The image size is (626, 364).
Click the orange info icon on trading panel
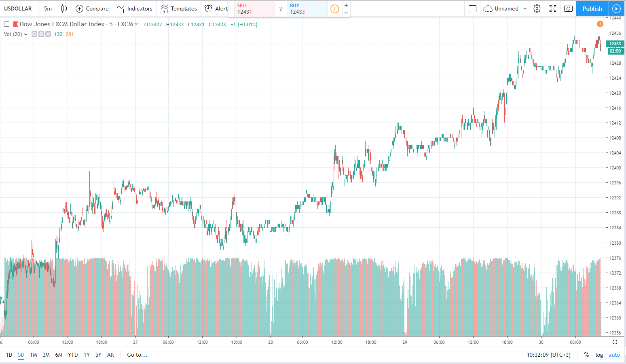335,9
